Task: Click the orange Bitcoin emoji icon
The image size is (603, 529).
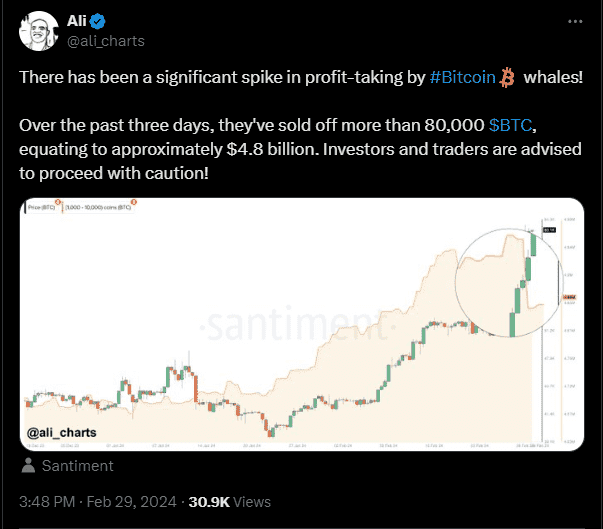Action: click(507, 78)
